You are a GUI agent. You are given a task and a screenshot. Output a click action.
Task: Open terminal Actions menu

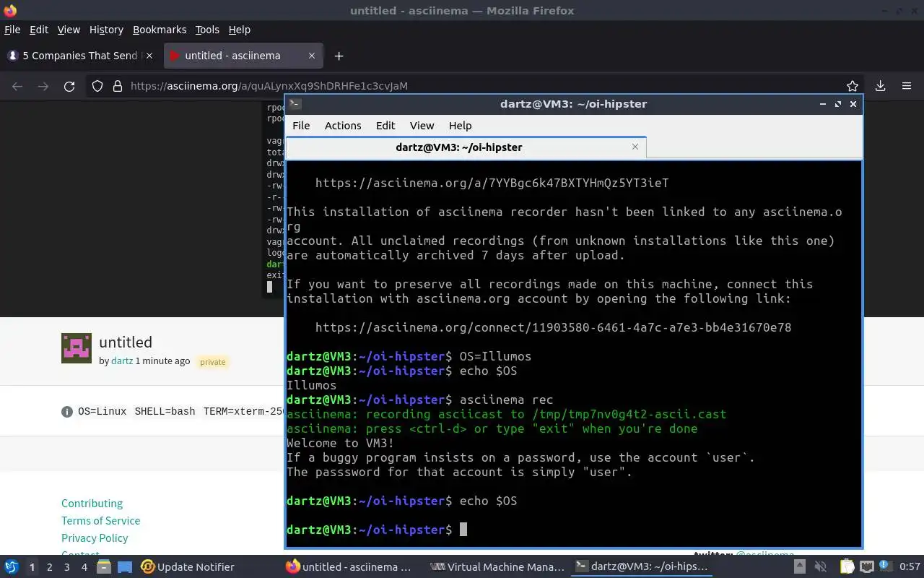343,126
